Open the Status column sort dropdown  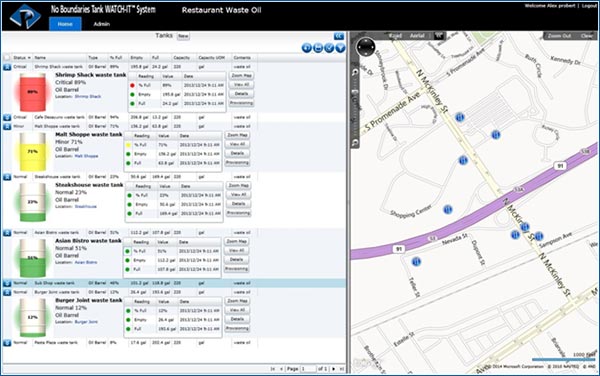pyautogui.click(x=29, y=58)
